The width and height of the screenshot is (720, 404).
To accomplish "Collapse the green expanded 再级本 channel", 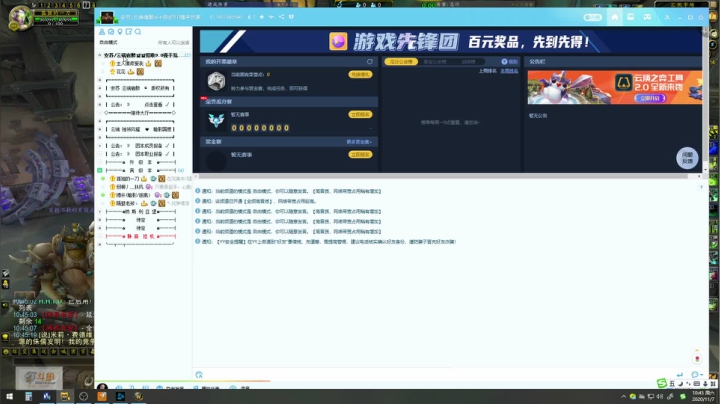I will point(100,170).
